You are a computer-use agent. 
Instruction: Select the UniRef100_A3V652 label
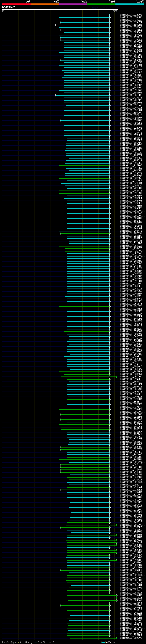tap(131, 178)
